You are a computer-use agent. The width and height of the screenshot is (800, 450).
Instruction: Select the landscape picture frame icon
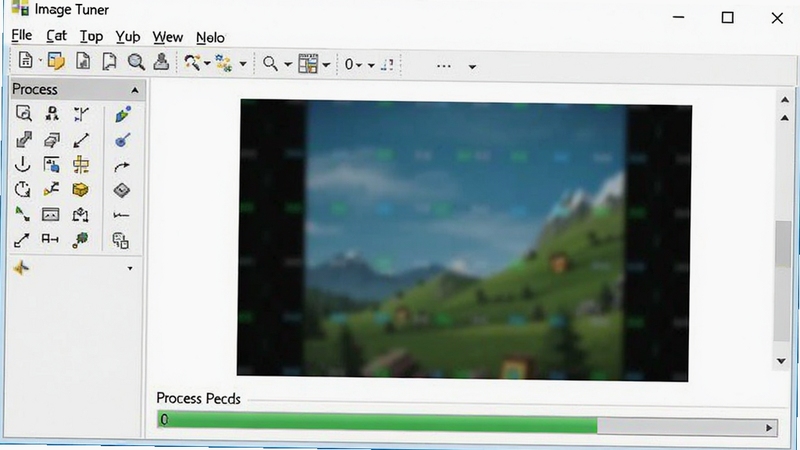(x=51, y=214)
